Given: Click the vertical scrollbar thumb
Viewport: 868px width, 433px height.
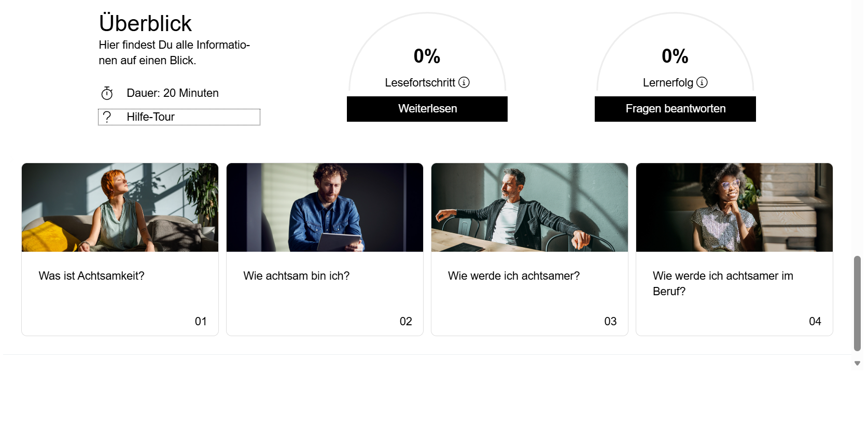Looking at the screenshot, I should pyautogui.click(x=857, y=304).
